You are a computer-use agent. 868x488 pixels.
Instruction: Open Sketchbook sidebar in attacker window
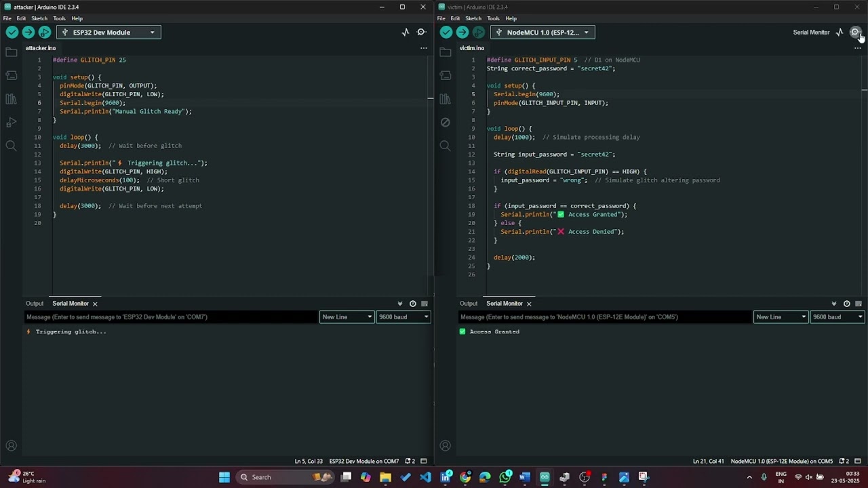tap(11, 52)
